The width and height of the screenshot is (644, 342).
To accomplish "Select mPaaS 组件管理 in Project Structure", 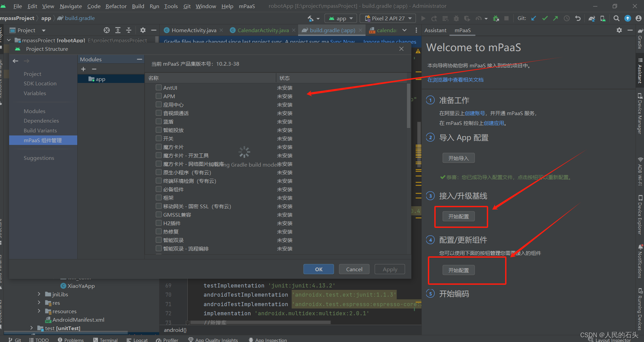I will tap(43, 140).
